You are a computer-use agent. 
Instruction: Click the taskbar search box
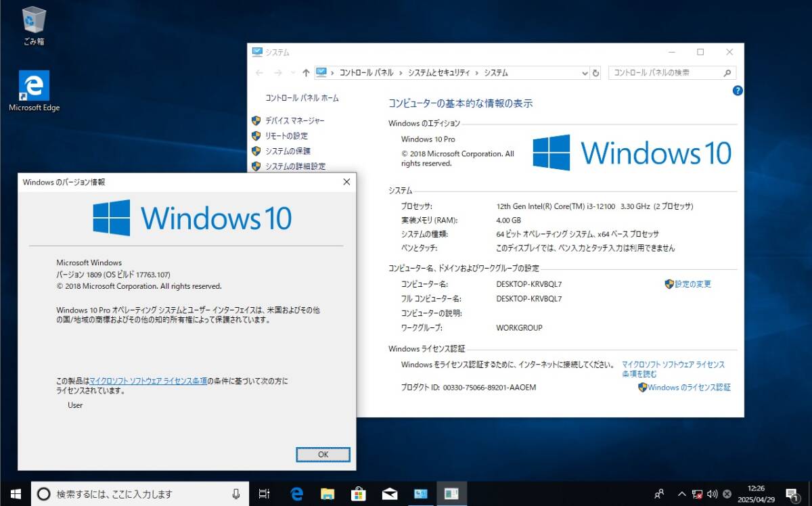click(140, 494)
